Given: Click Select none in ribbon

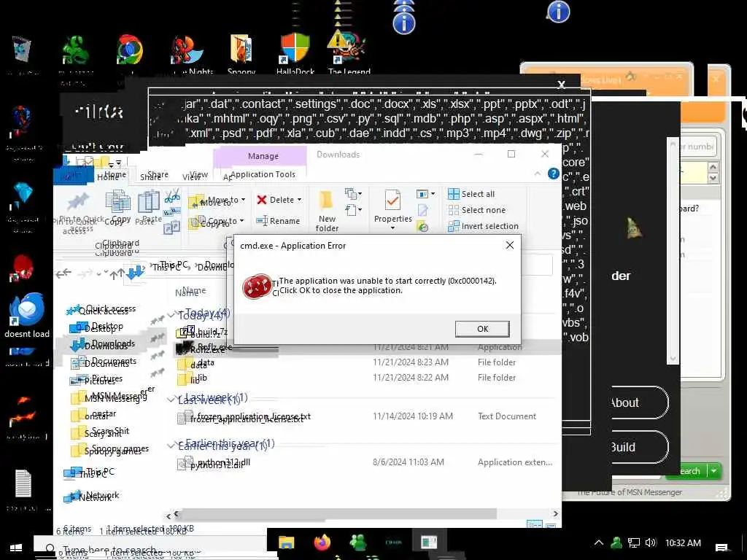Looking at the screenshot, I should [477, 210].
